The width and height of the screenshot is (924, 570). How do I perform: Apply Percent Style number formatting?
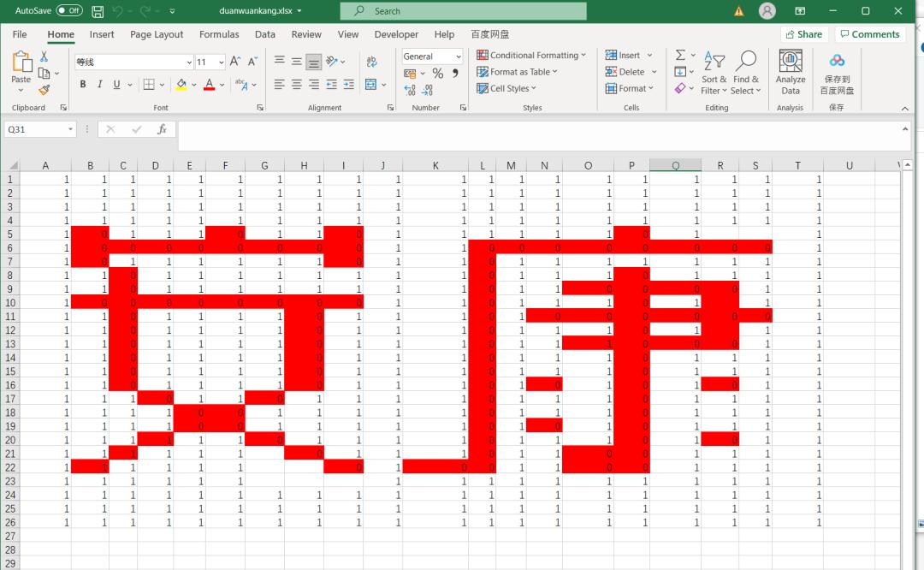[x=436, y=74]
